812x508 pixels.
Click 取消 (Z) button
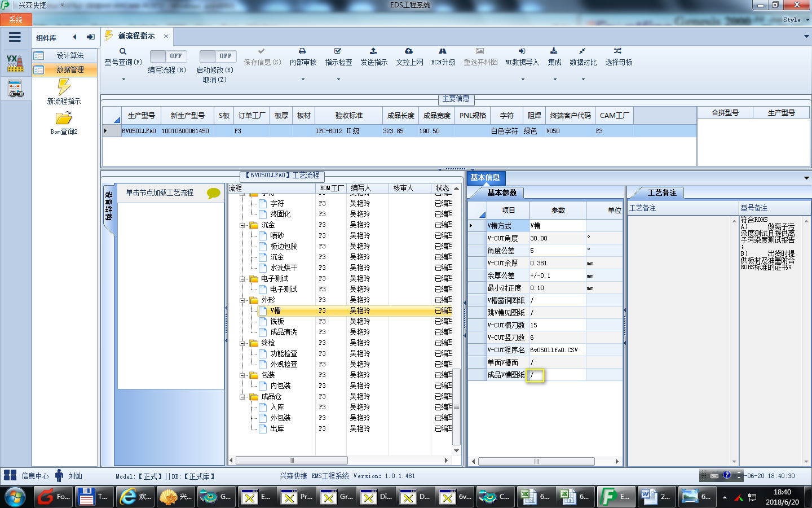pyautogui.click(x=214, y=80)
